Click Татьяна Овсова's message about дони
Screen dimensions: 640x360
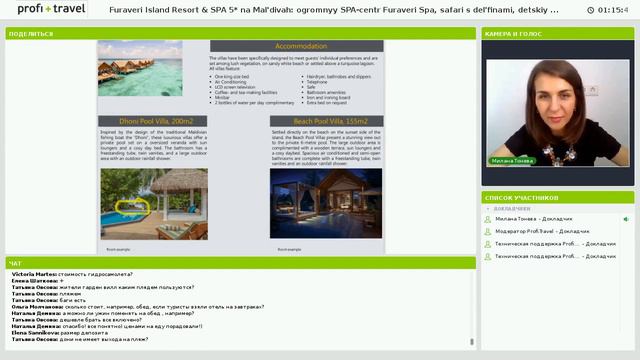tap(80, 340)
